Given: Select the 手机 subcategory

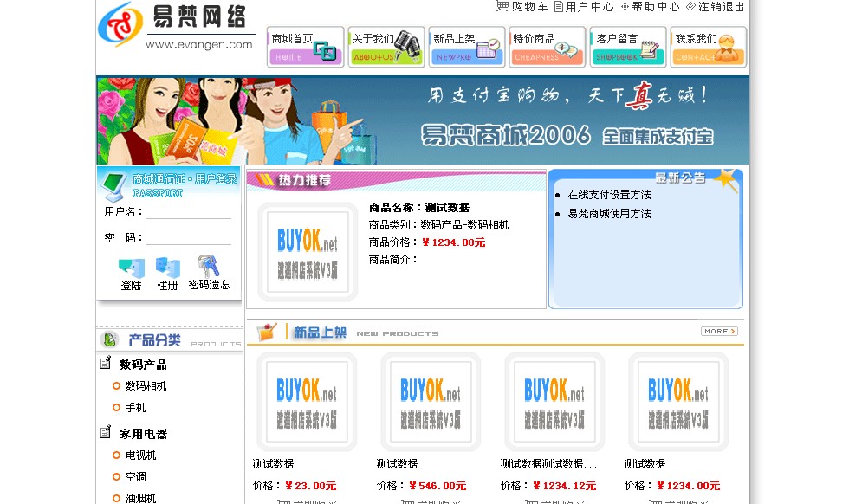Looking at the screenshot, I should click(x=135, y=407).
